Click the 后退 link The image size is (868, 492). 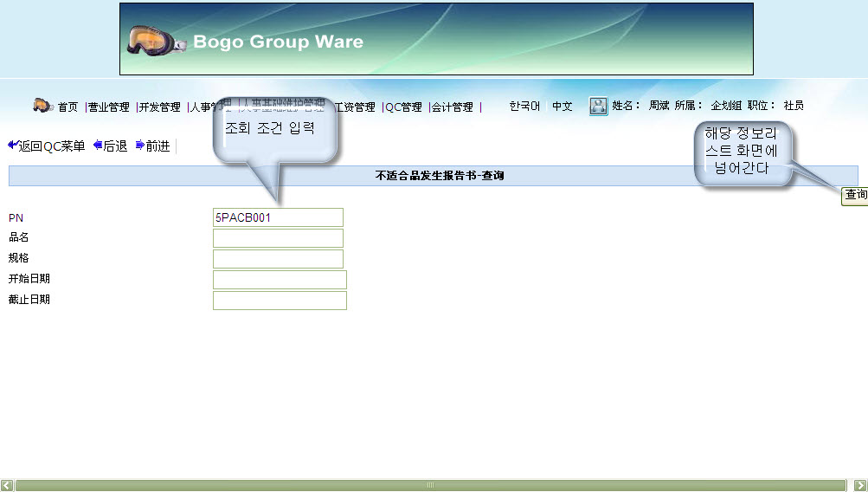point(115,146)
